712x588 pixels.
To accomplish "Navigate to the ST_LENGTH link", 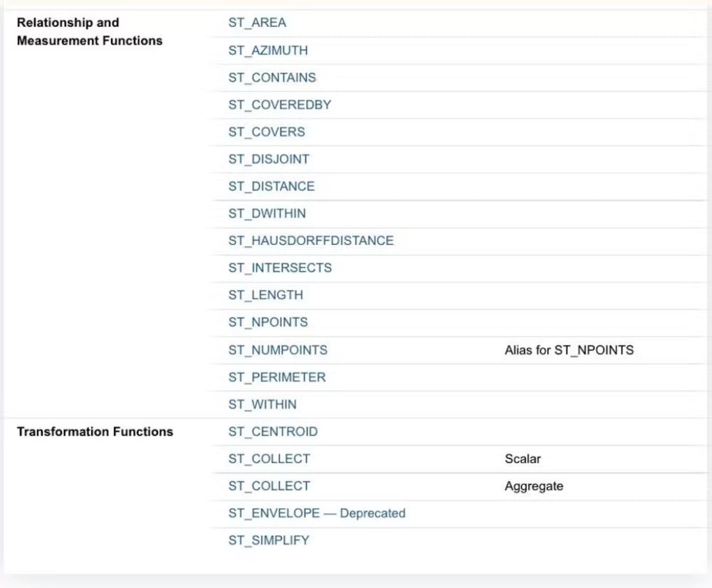I will tap(266, 295).
